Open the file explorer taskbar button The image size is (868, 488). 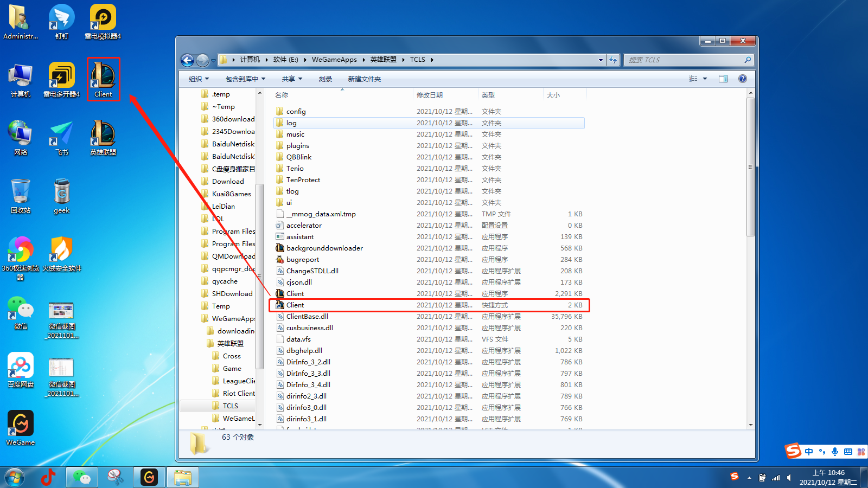pos(183,477)
